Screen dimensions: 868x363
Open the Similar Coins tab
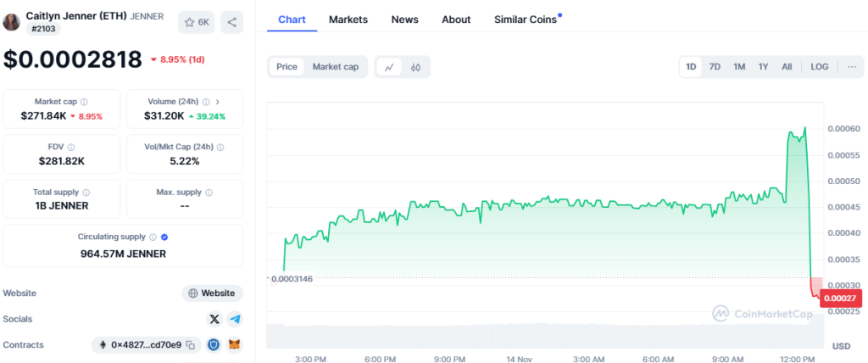click(526, 20)
